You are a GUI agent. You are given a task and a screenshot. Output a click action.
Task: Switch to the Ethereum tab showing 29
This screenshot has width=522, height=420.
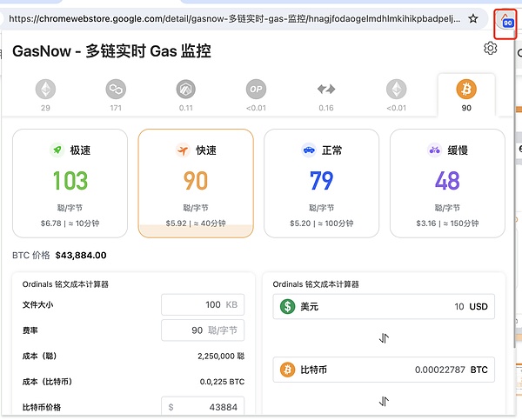click(44, 95)
